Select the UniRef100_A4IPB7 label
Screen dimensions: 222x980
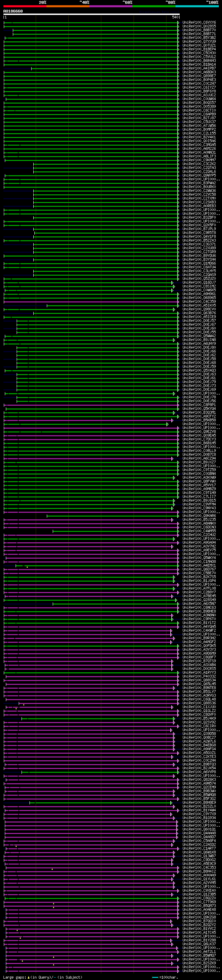pos(199,68)
